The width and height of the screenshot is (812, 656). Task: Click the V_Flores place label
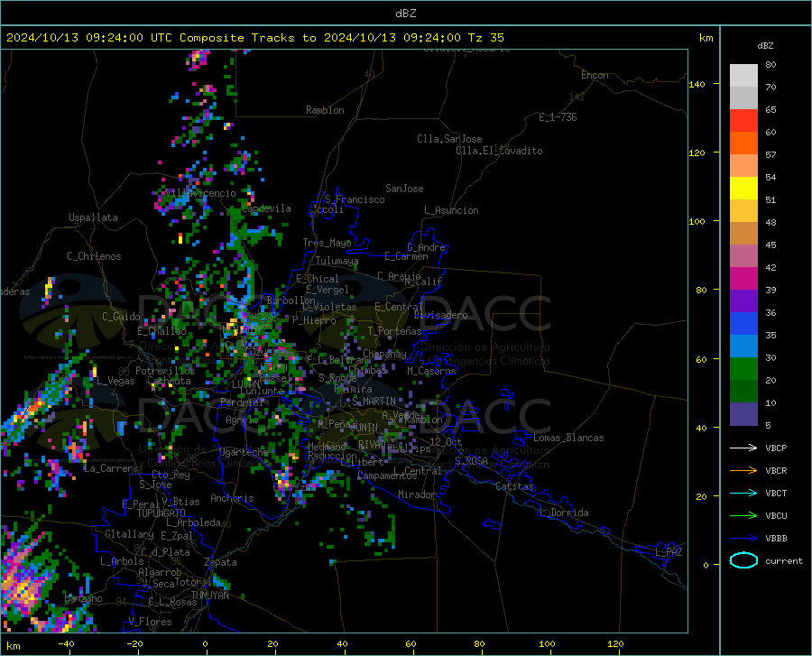tap(150, 622)
